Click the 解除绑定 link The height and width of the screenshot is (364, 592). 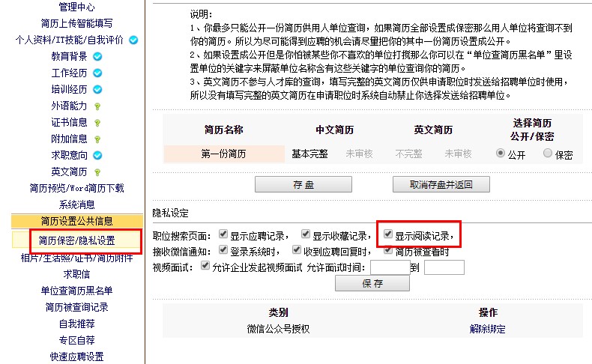point(487,329)
